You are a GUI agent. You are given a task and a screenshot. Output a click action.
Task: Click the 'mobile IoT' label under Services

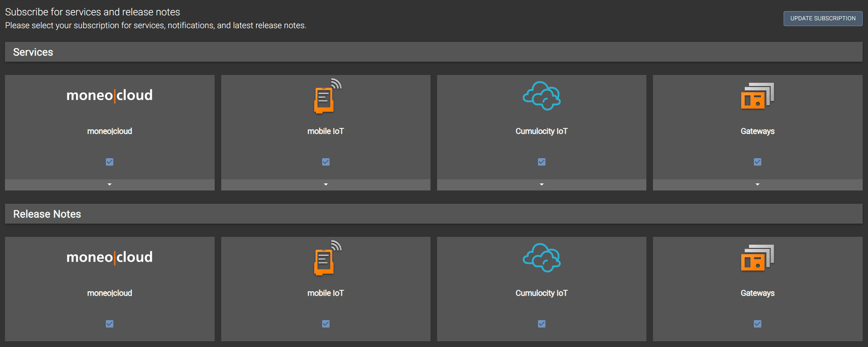coord(326,131)
